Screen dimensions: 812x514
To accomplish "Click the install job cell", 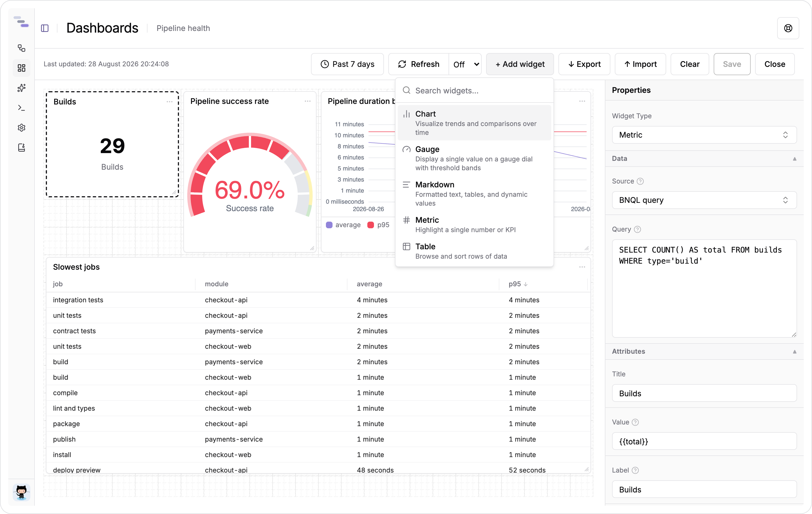I will click(x=62, y=455).
